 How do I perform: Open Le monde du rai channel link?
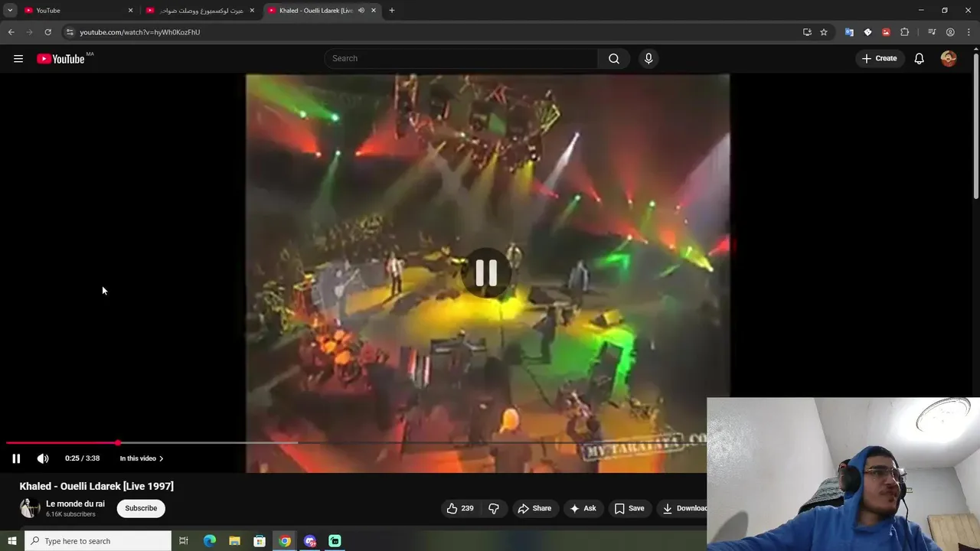click(75, 504)
